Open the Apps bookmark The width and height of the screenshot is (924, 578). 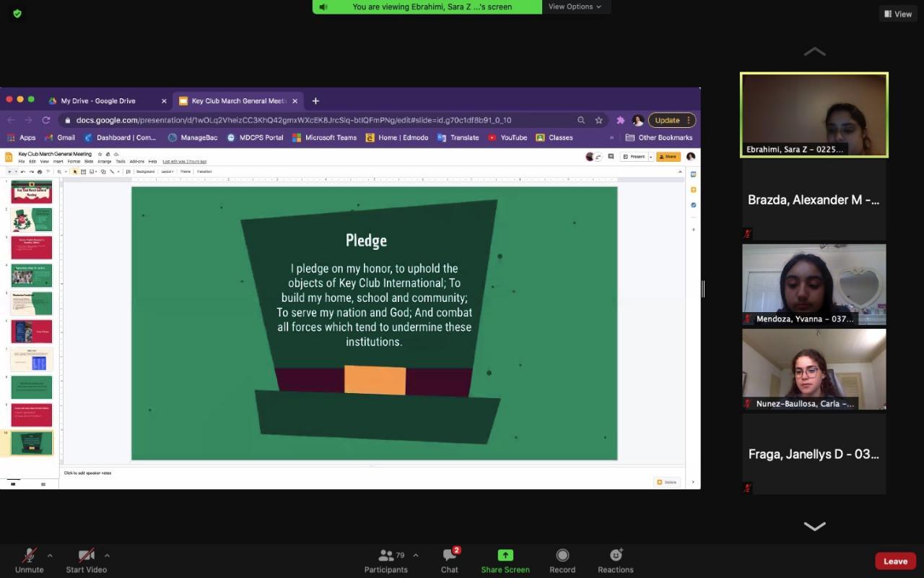22,137
